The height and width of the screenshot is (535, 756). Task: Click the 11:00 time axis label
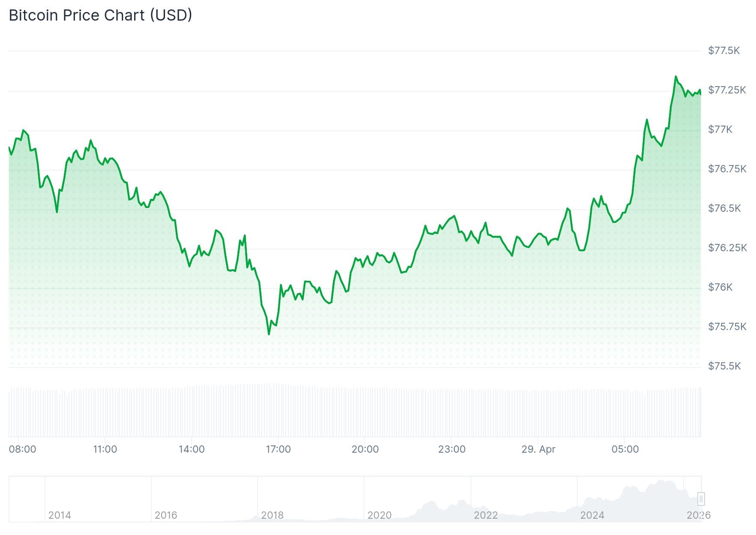105,449
